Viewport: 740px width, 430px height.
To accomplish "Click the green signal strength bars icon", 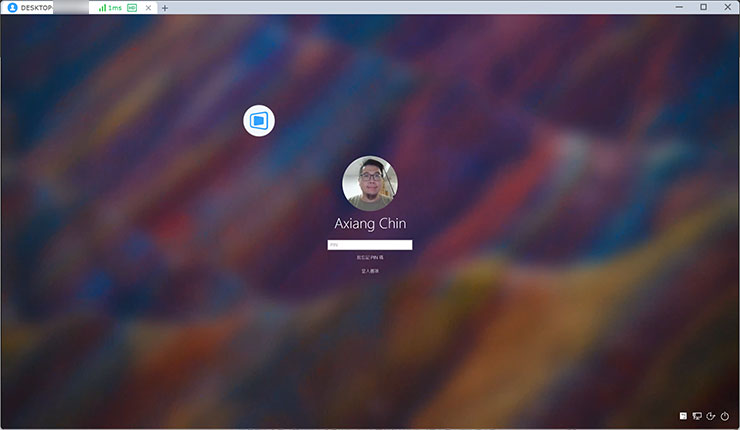I will 102,7.
